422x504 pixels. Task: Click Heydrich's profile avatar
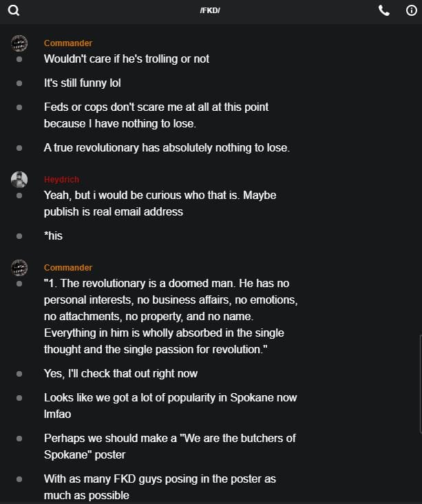click(x=19, y=180)
